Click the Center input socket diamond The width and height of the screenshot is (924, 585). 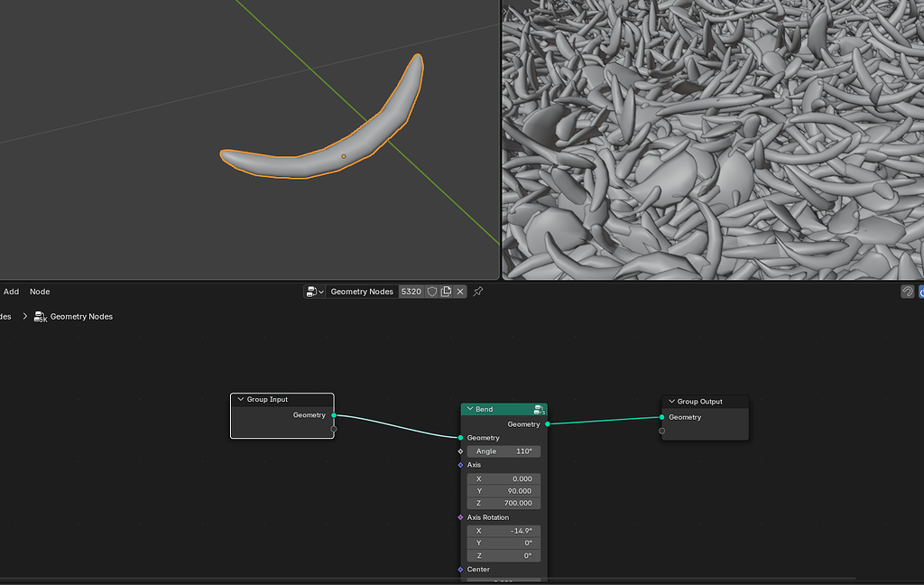click(x=460, y=569)
